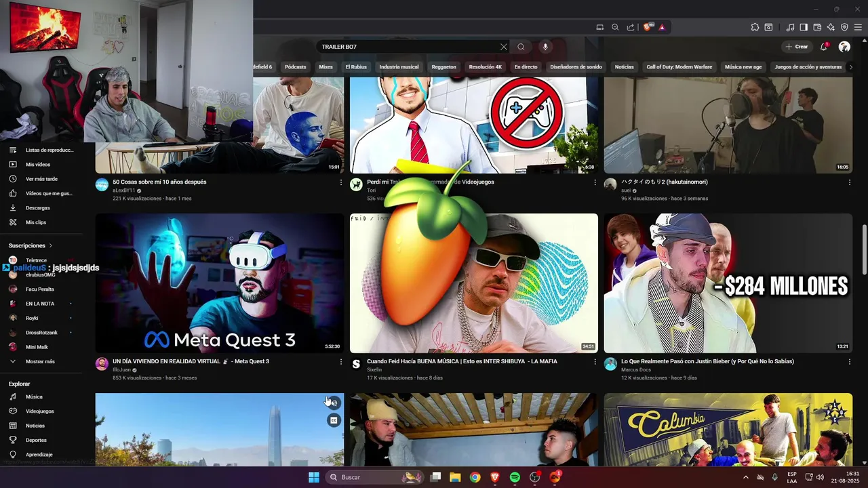Play the Justin Bieber $284 MILLONES thumbnail
The width and height of the screenshot is (868, 488).
[x=728, y=283]
